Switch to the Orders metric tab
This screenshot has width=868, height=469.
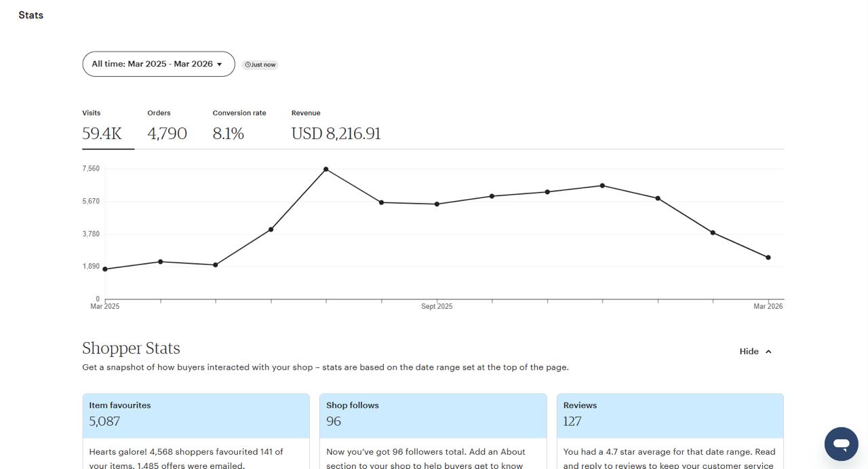point(167,126)
